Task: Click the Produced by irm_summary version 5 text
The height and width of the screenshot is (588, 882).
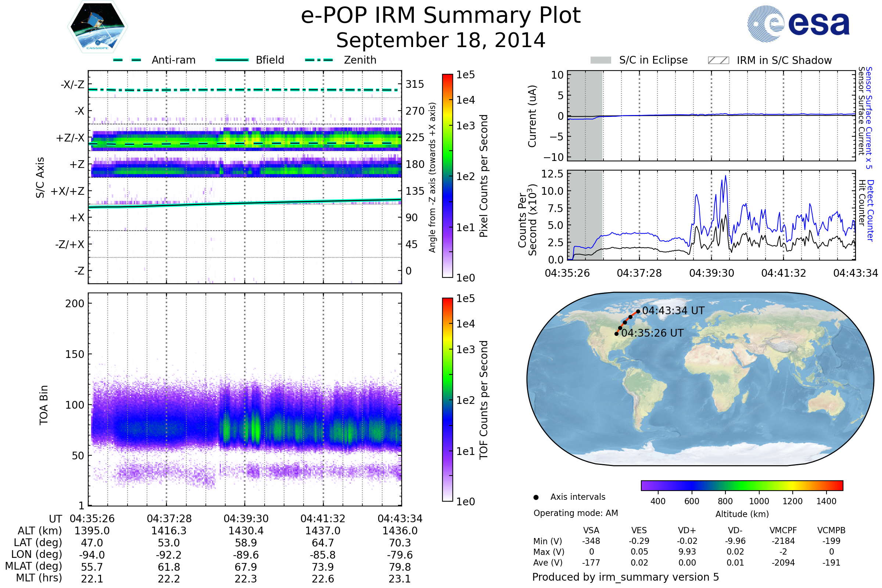Action: pyautogui.click(x=625, y=577)
